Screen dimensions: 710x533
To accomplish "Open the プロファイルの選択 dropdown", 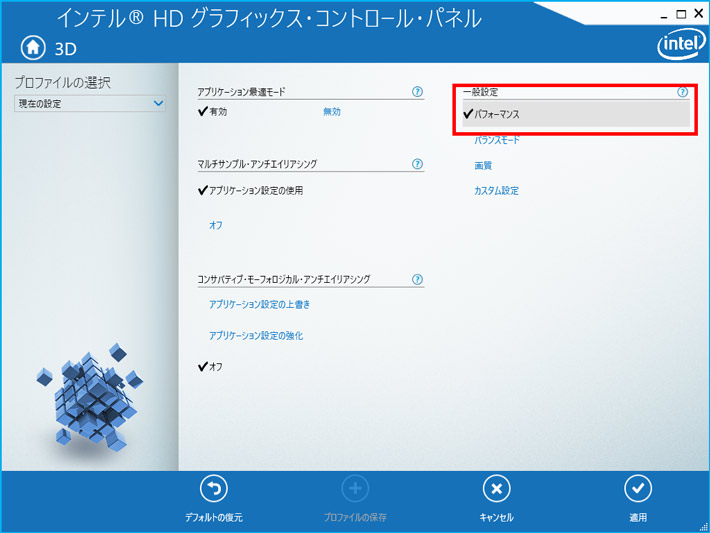I will click(x=90, y=104).
